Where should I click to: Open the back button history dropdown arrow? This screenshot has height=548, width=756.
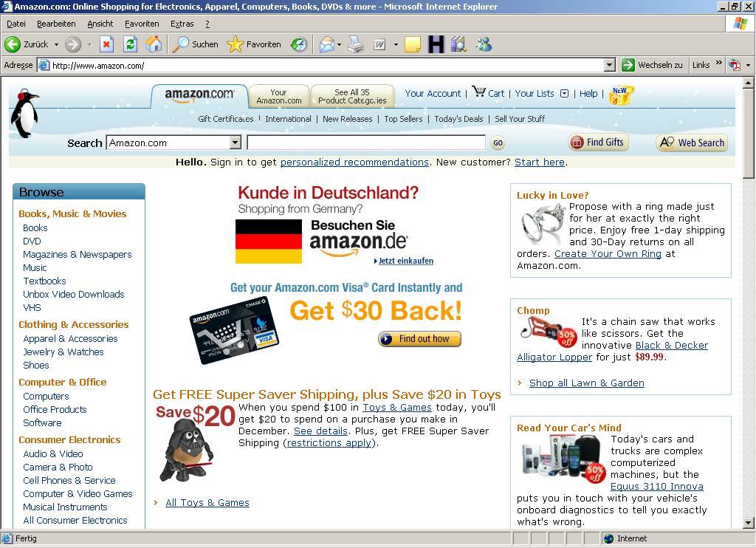[x=56, y=44]
